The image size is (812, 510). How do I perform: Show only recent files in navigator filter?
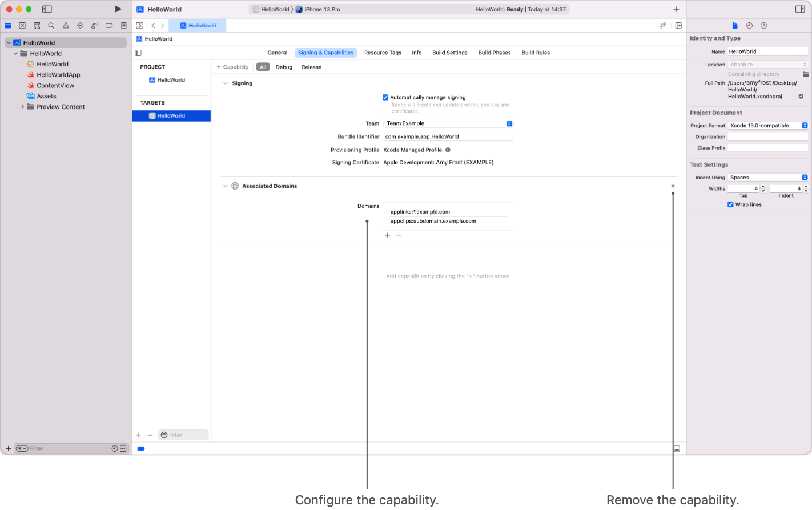[115, 449]
